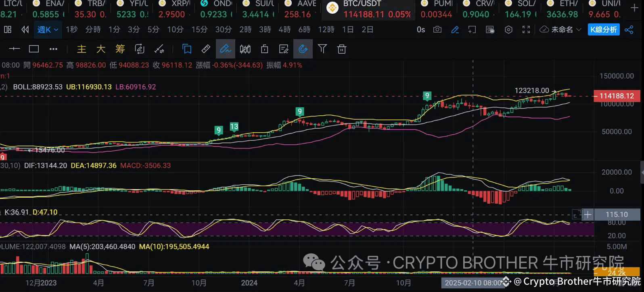
Task: Select the 3分 timeframe
Action: point(134,29)
